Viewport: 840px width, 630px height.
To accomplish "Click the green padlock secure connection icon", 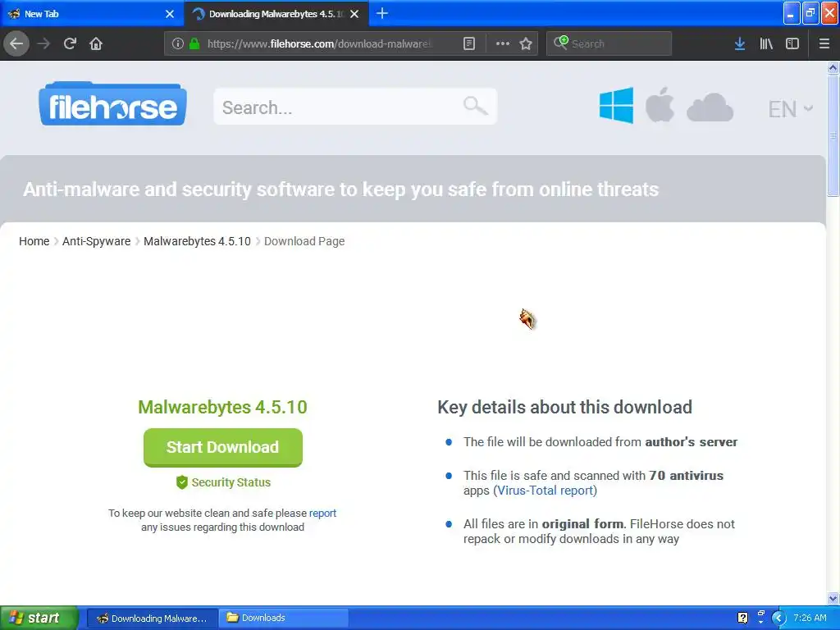I will point(194,43).
